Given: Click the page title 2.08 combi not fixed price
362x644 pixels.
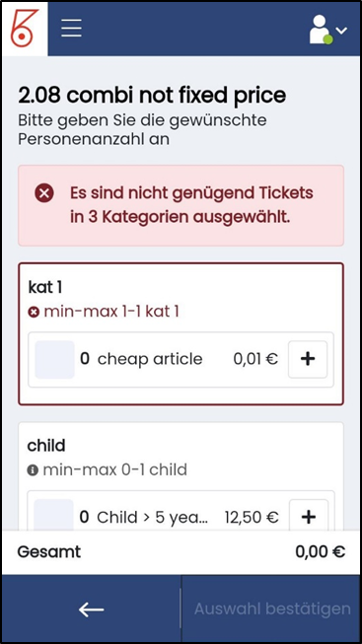Looking at the screenshot, I should coord(152,96).
